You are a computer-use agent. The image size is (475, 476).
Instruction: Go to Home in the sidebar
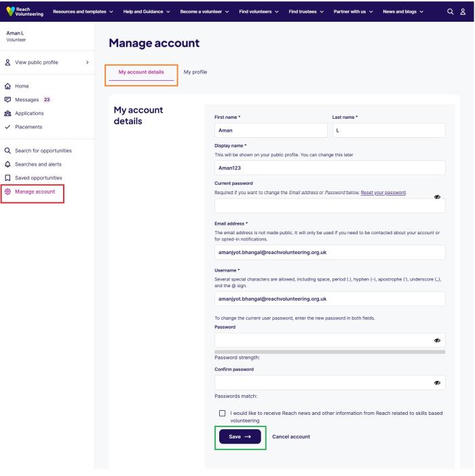[x=22, y=86]
